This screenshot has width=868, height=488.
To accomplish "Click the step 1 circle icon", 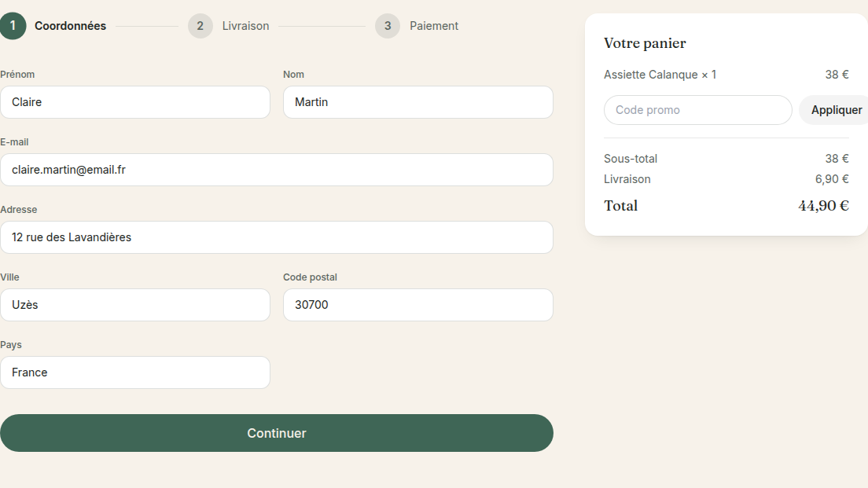I will (13, 26).
